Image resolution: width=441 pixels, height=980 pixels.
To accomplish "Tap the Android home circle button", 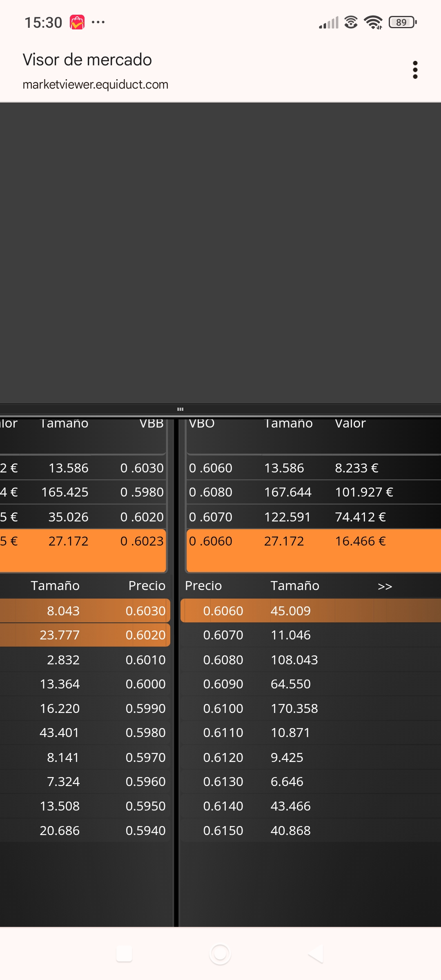I will click(220, 954).
